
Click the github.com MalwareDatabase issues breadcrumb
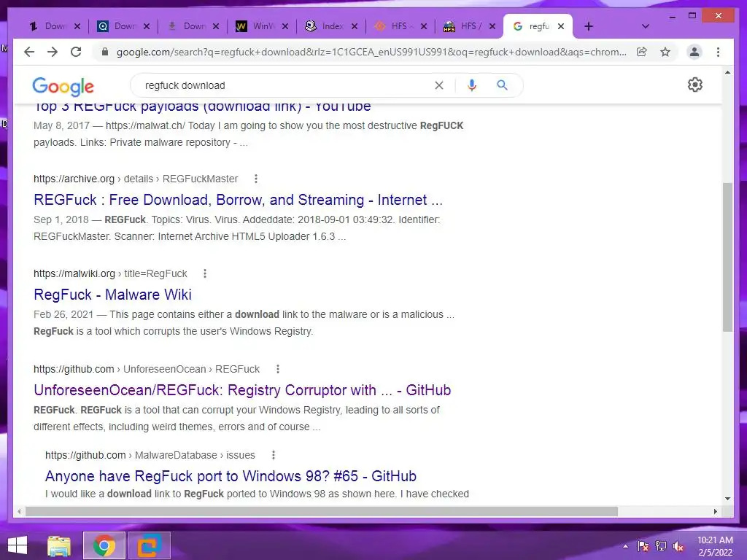point(150,455)
